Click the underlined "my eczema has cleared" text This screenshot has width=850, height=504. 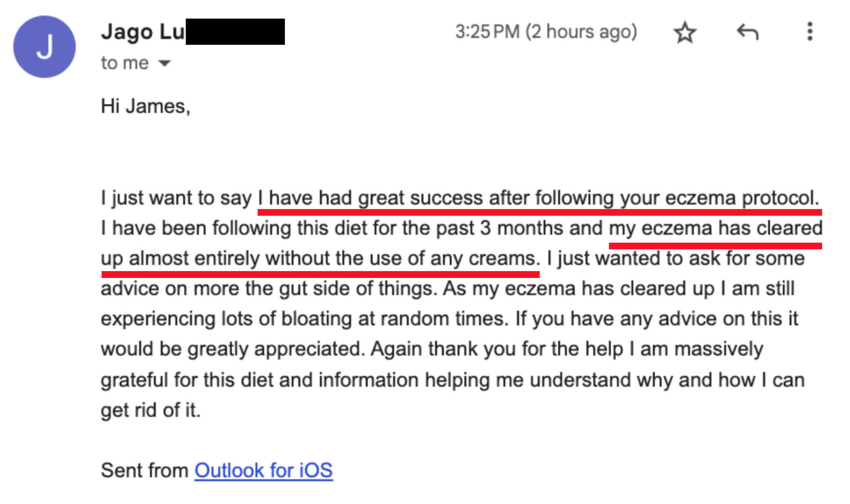(715, 228)
